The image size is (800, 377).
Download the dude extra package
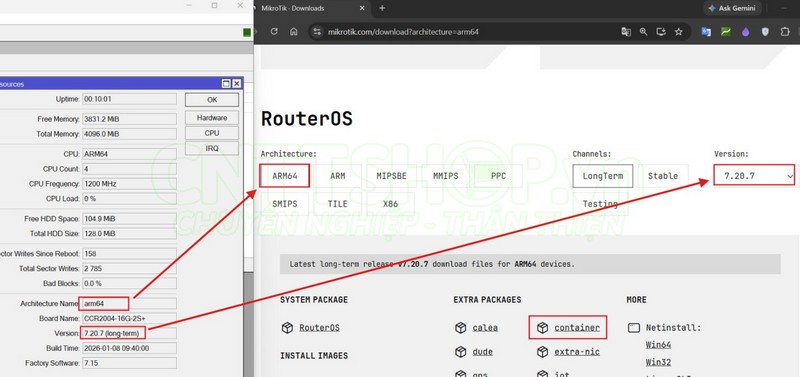pyautogui.click(x=482, y=351)
